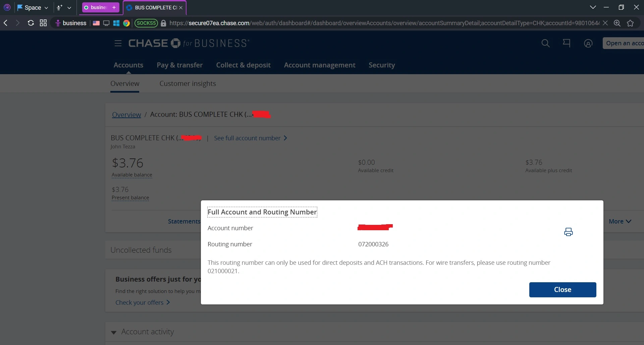Click See full account number link
Image resolution: width=644 pixels, height=345 pixels.
250,138
